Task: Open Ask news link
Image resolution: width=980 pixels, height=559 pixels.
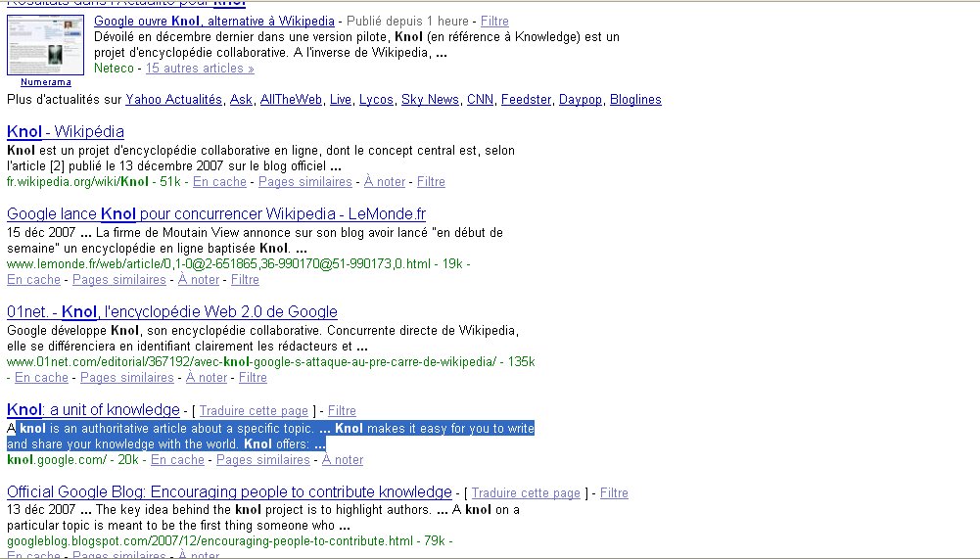Action: [241, 100]
